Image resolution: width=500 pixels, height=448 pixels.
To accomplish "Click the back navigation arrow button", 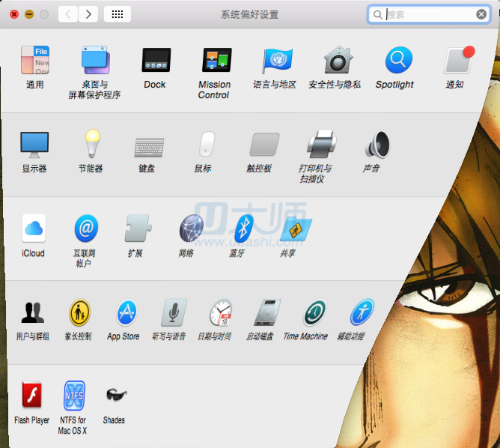I will click(68, 13).
